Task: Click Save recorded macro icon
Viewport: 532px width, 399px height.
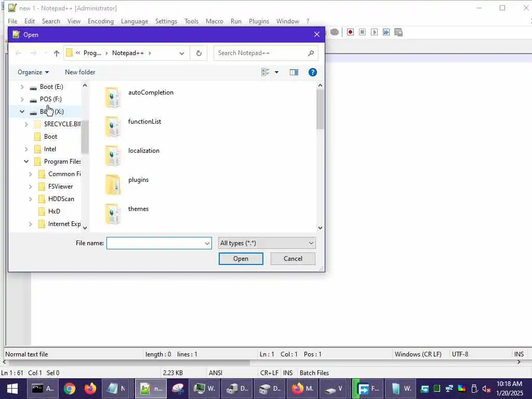Action: 398,32
